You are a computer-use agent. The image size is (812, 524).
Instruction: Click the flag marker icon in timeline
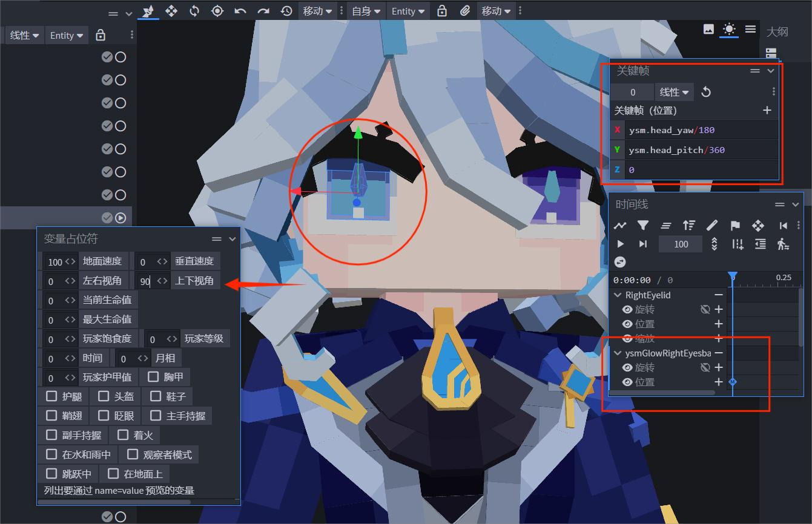point(735,226)
